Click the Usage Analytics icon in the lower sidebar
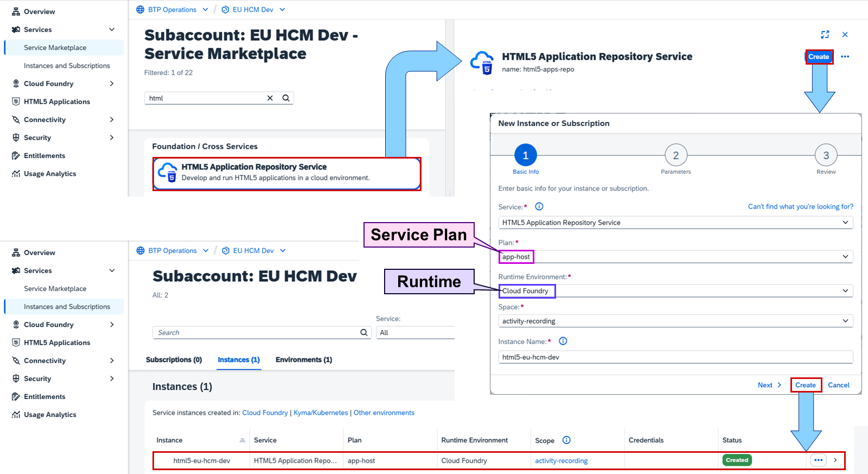 (x=16, y=415)
